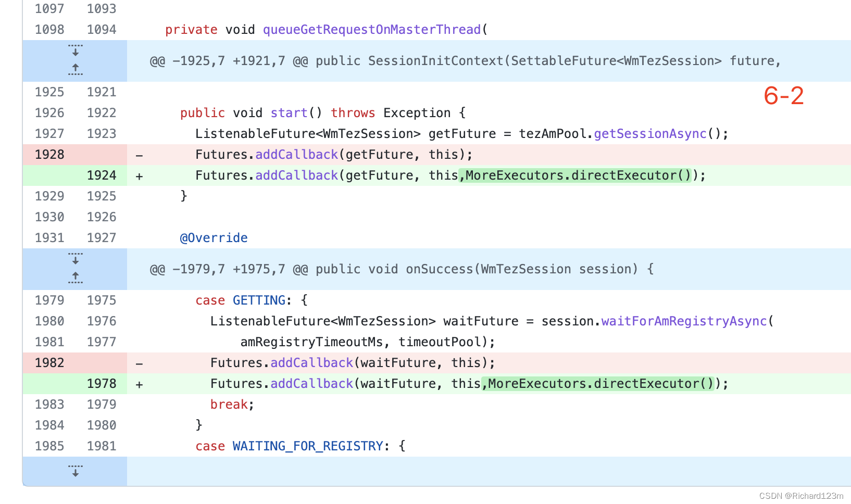Expand down arrow above the SessionInitContext hunk
The width and height of the screenshot is (851, 504).
coord(76,51)
